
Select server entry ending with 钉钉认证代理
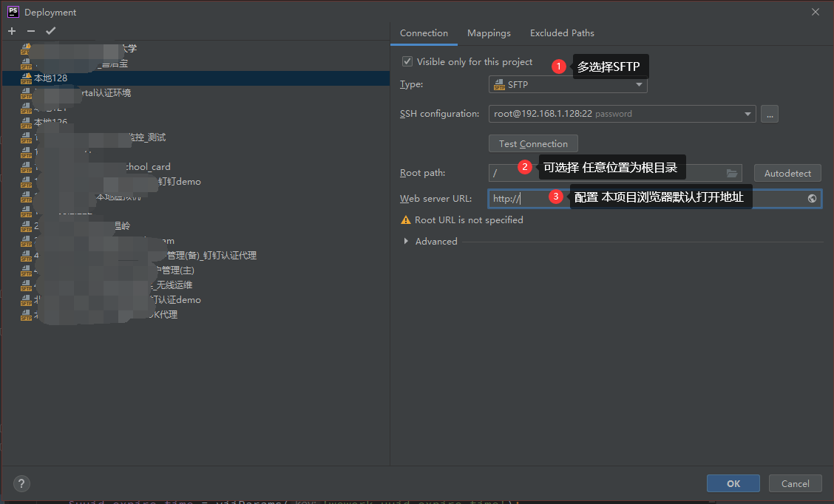(x=196, y=256)
